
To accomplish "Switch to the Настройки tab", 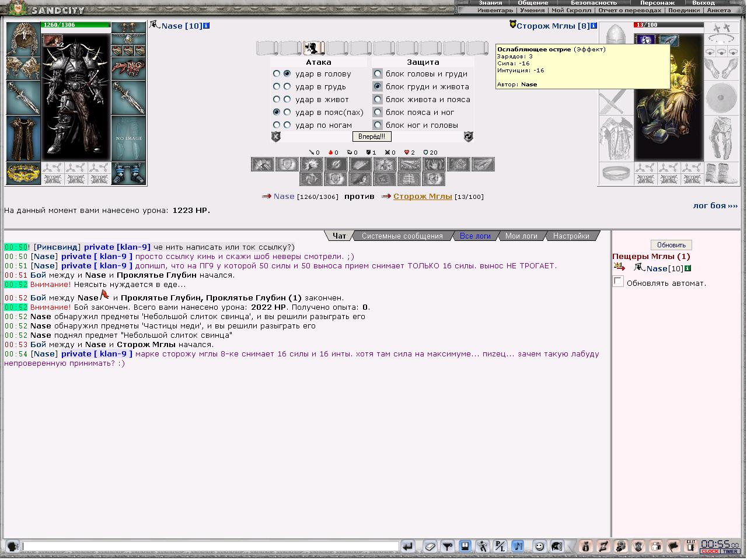I will coord(571,236).
